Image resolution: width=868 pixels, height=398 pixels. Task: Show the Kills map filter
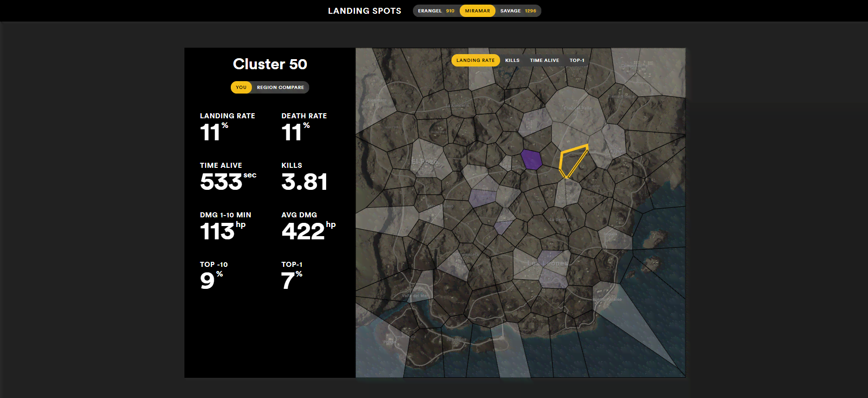pos(512,61)
